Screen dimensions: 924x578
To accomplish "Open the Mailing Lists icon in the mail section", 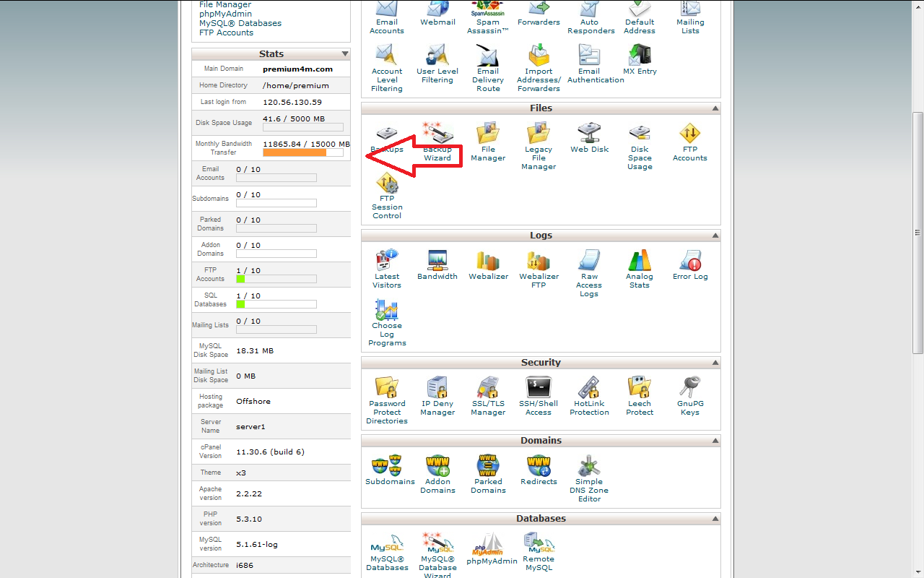I will [690, 9].
